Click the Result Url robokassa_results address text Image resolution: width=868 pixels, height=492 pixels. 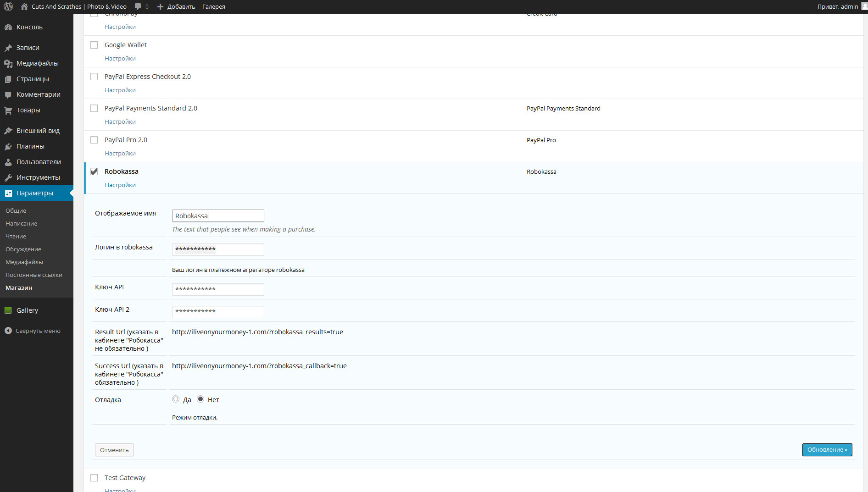click(x=257, y=332)
